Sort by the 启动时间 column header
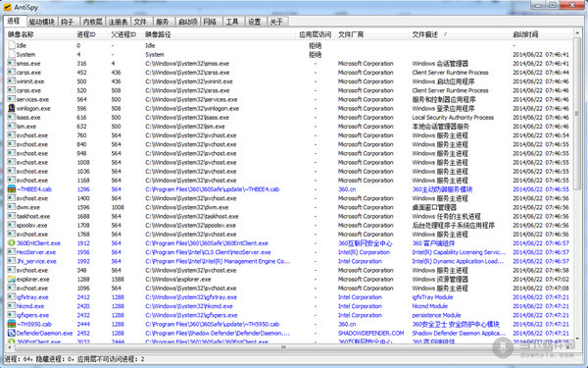Viewport: 588px width, 368px height. tap(542, 34)
